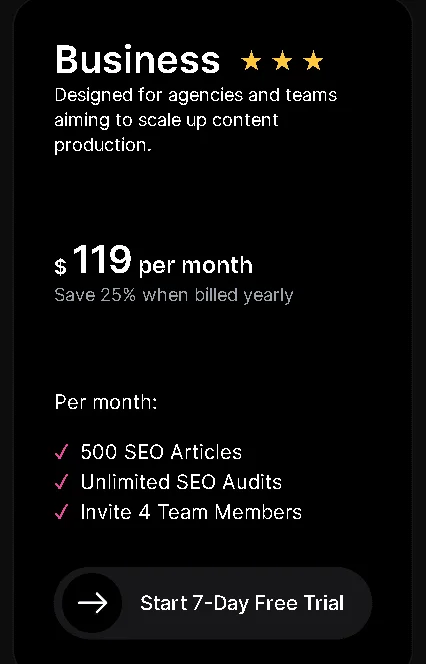Click checkmark beside Unlimited SEO Audits

tap(61, 482)
